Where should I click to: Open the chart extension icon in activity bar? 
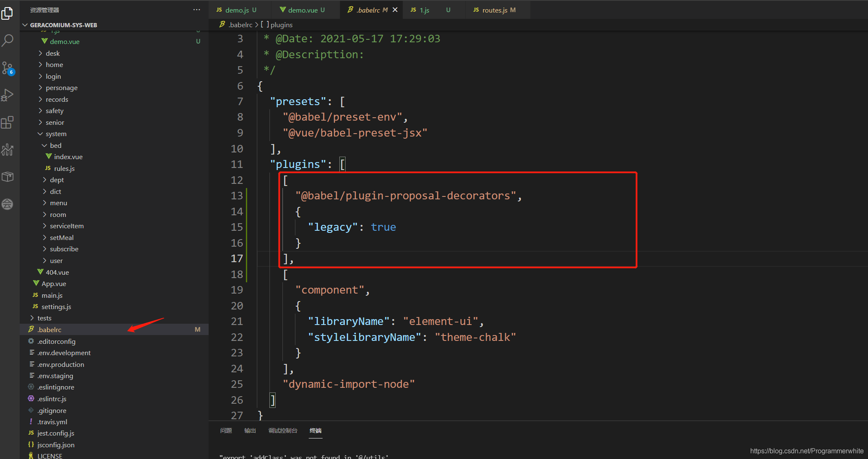8,150
